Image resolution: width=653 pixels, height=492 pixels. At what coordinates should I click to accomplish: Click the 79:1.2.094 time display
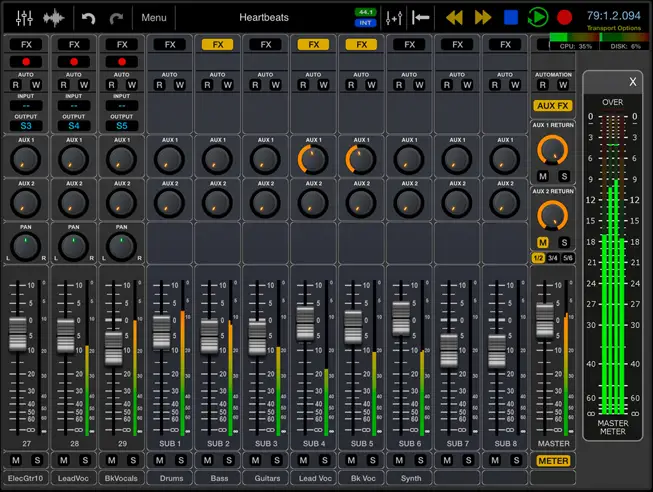pyautogui.click(x=613, y=16)
